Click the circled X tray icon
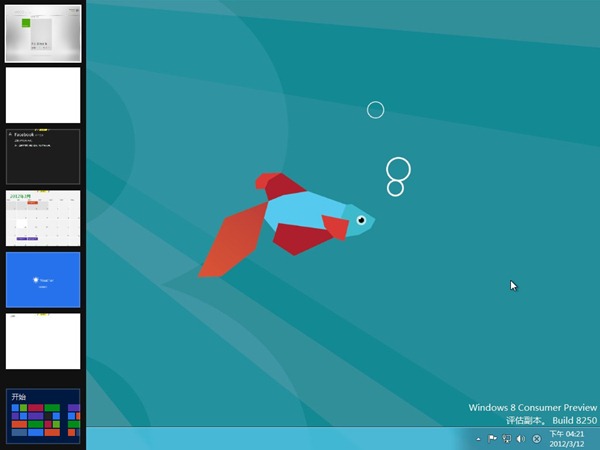 pyautogui.click(x=536, y=439)
